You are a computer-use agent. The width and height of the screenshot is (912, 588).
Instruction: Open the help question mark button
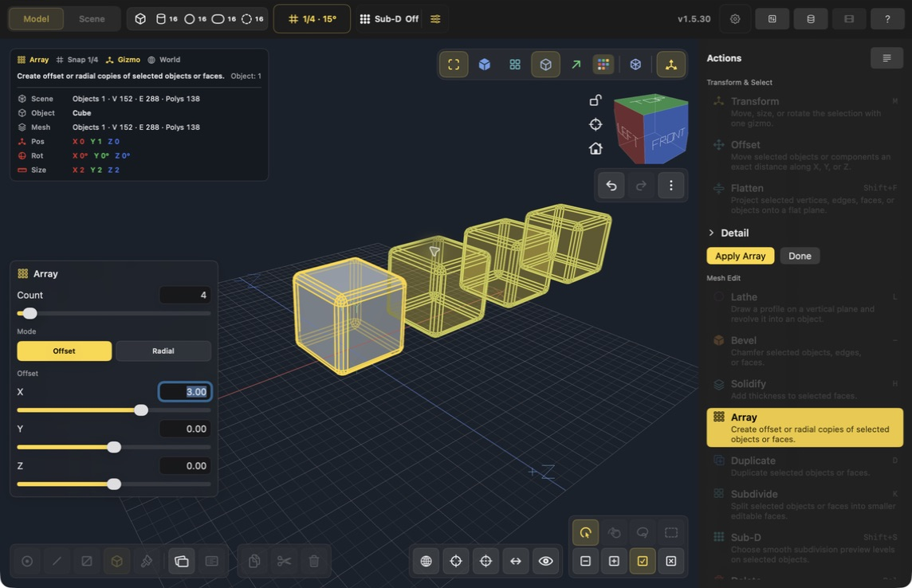point(887,18)
